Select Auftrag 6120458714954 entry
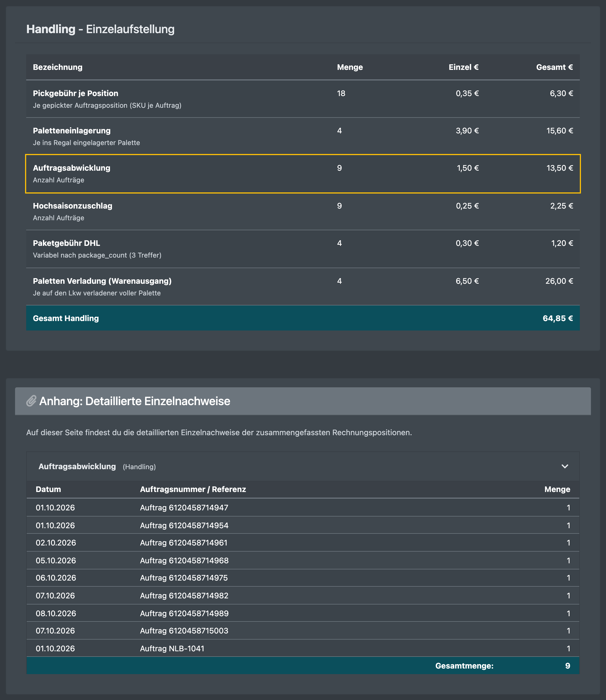606x700 pixels. [x=184, y=525]
